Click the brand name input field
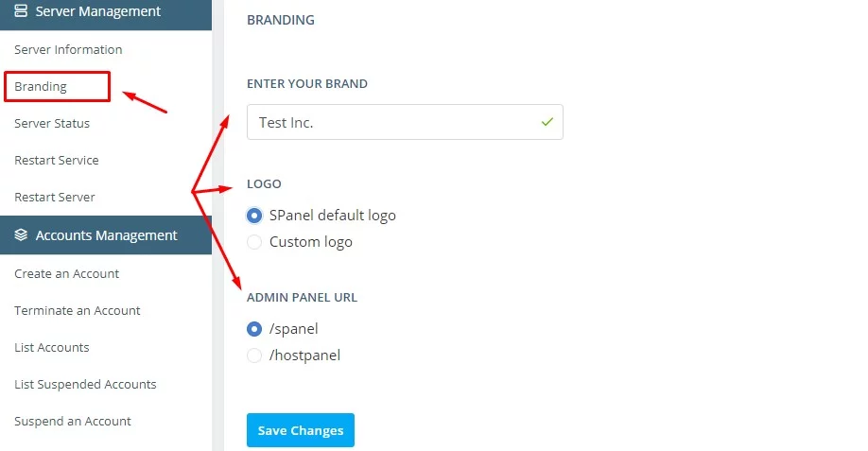 coord(405,122)
